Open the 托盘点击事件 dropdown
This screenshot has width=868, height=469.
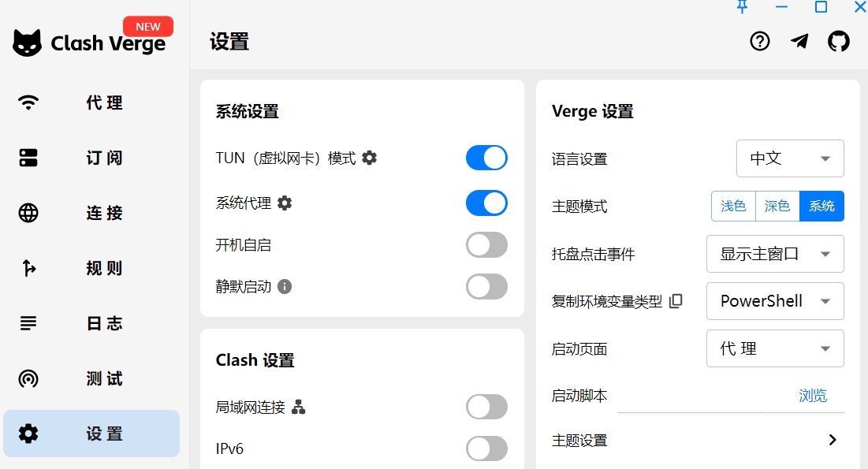pyautogui.click(x=775, y=254)
